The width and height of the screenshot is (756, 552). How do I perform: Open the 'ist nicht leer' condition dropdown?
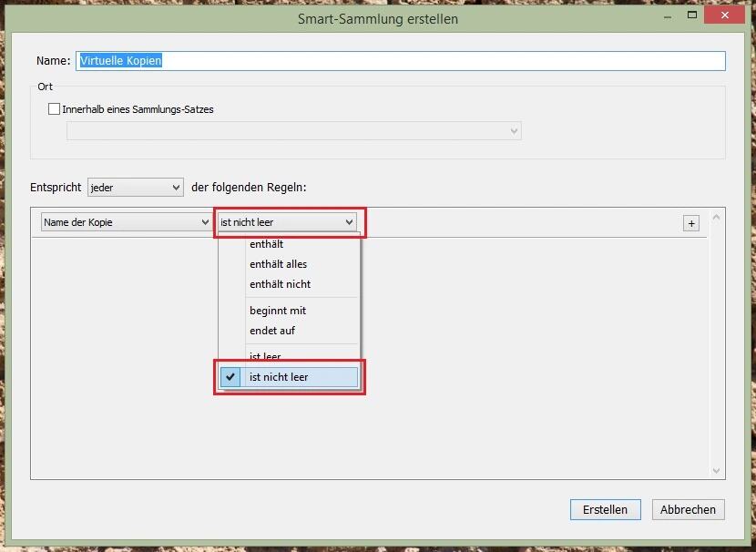(287, 222)
